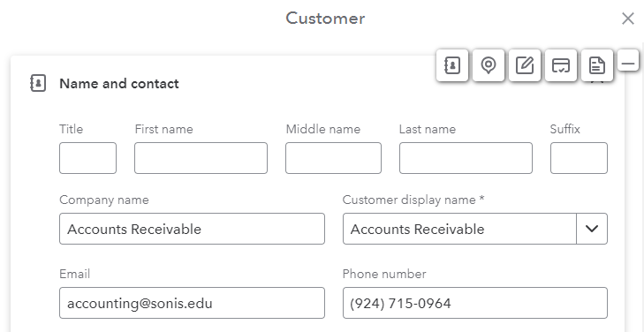Click the Last name field
Image resolution: width=644 pixels, height=332 pixels.
pos(466,158)
